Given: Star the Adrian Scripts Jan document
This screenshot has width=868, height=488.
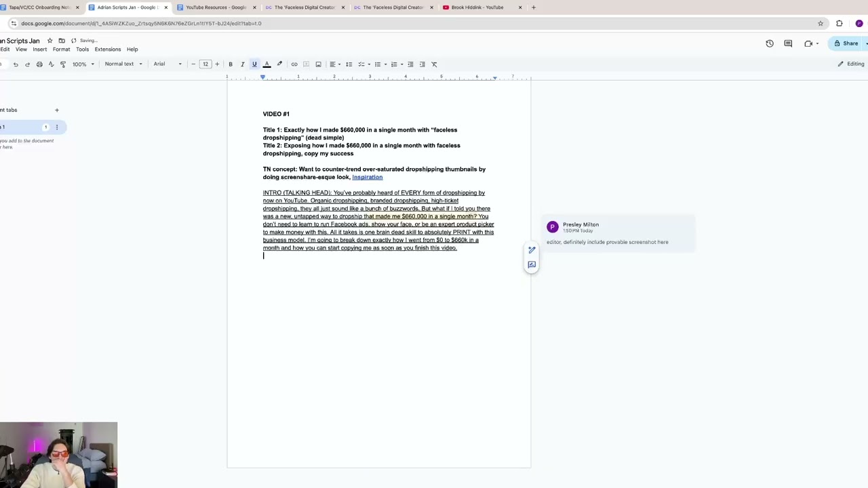Looking at the screenshot, I should 50,41.
